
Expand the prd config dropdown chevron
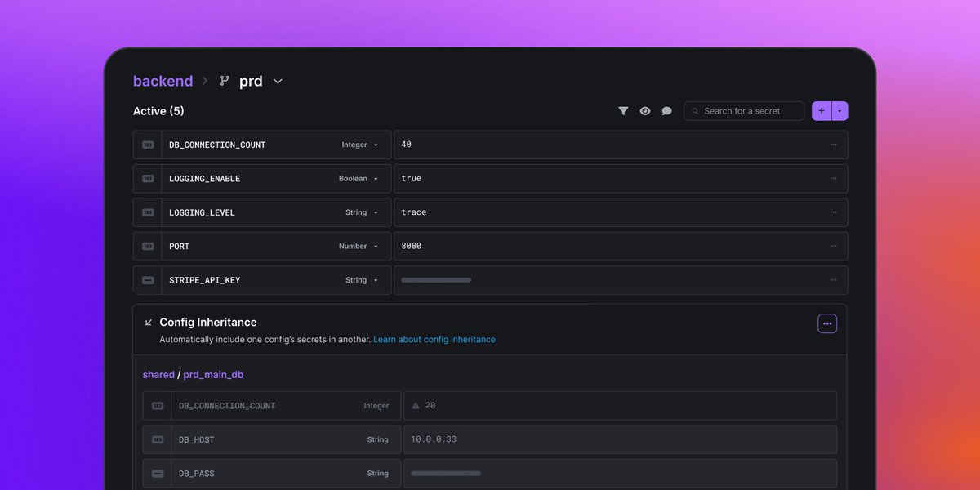[278, 82]
